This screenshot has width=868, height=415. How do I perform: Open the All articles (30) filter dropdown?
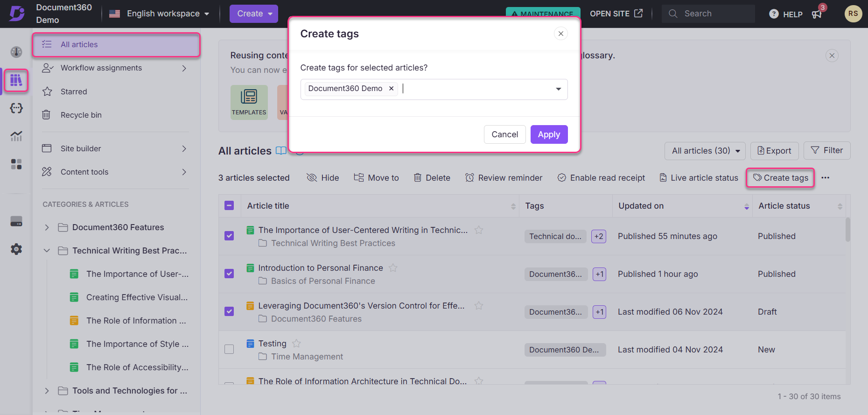[705, 151]
